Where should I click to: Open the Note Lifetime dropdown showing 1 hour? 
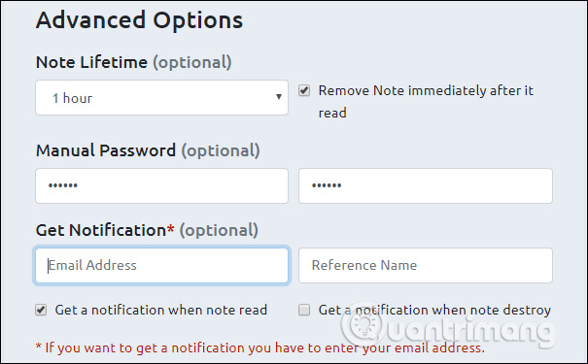[x=161, y=97]
